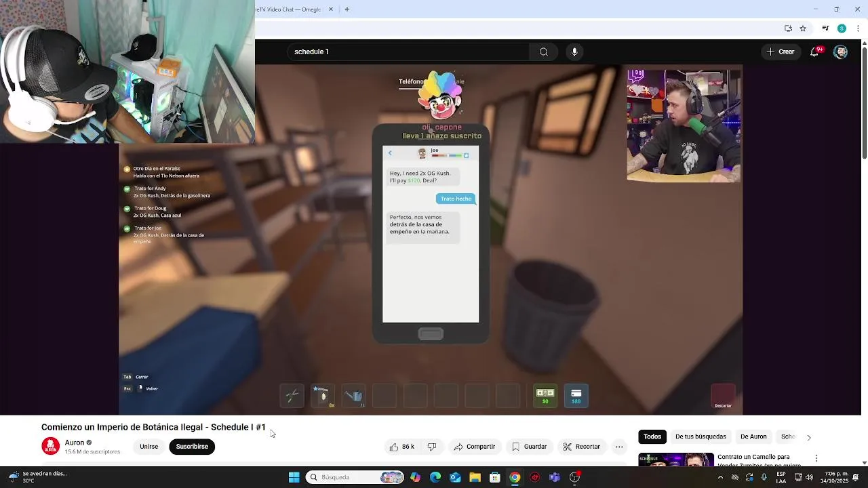Open the Windows Start menu
The height and width of the screenshot is (488, 868).
click(294, 477)
